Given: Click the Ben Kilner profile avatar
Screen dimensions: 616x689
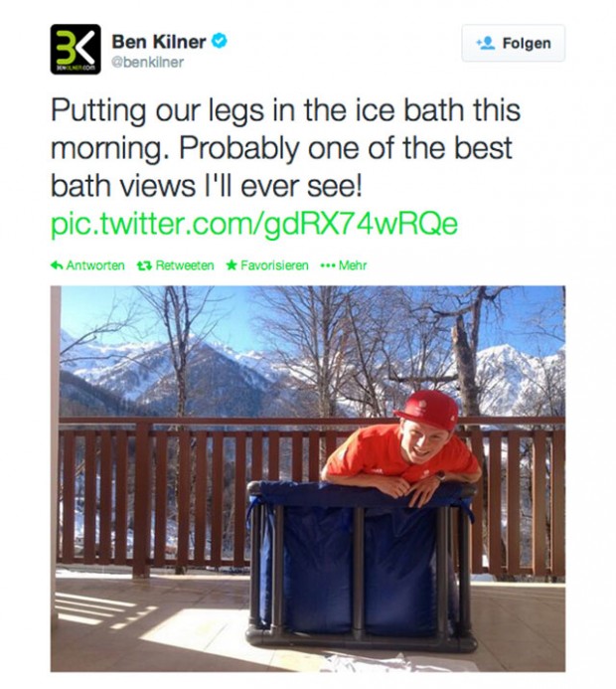Looking at the screenshot, I should (76, 50).
